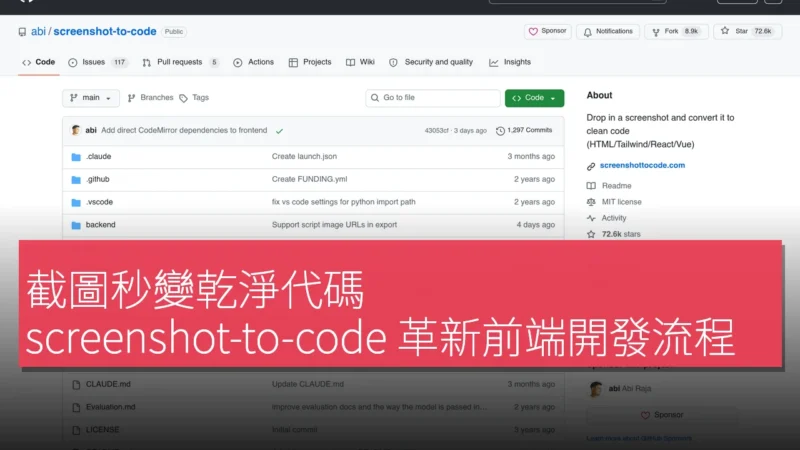The width and height of the screenshot is (800, 450).
Task: View the Tags list
Action: 194,98
